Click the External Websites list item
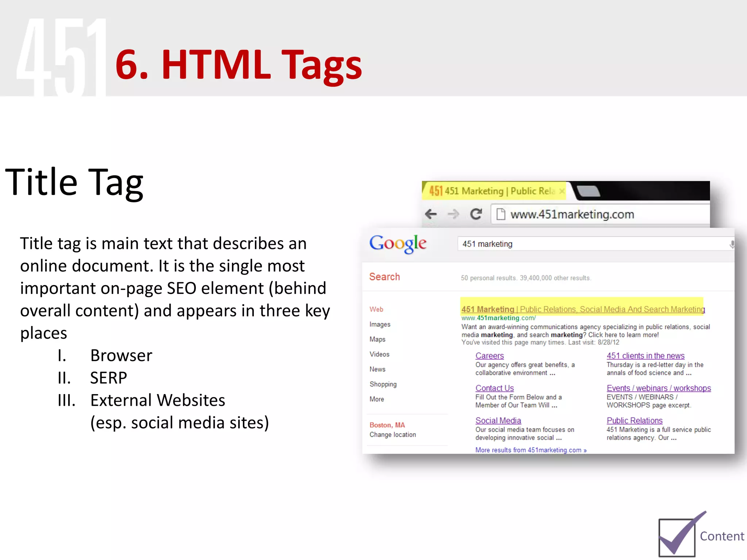 click(158, 400)
